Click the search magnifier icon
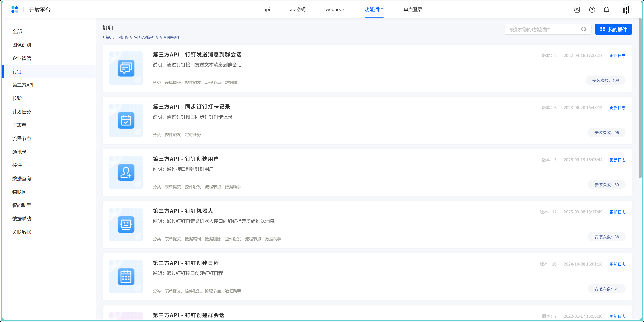The image size is (644, 322). (583, 29)
